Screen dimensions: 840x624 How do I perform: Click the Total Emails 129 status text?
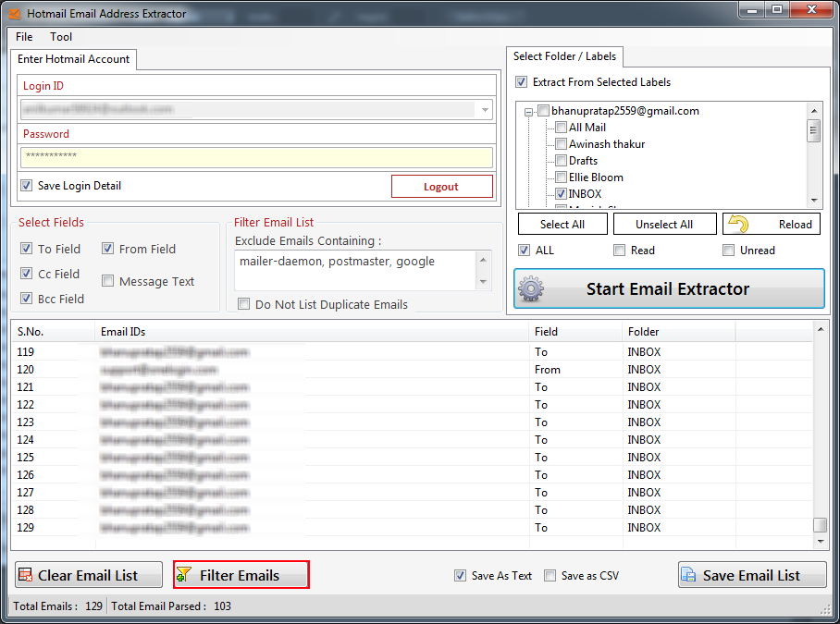tap(58, 606)
